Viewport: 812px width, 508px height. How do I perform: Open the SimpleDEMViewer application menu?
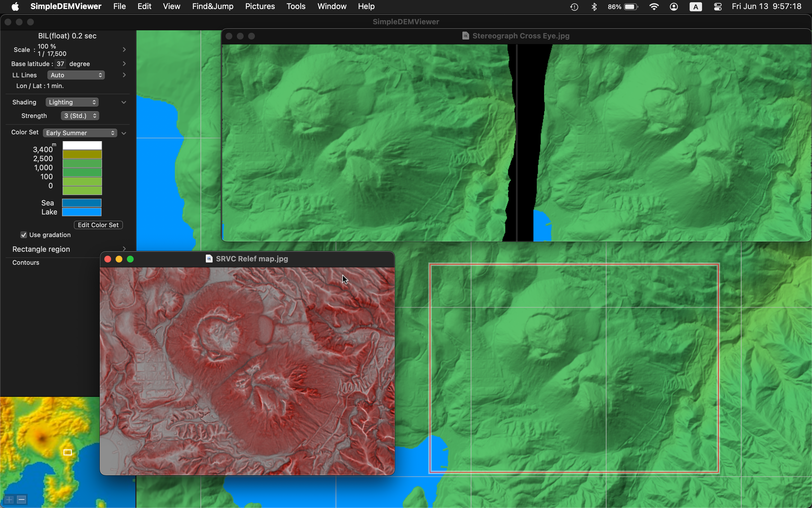point(66,6)
